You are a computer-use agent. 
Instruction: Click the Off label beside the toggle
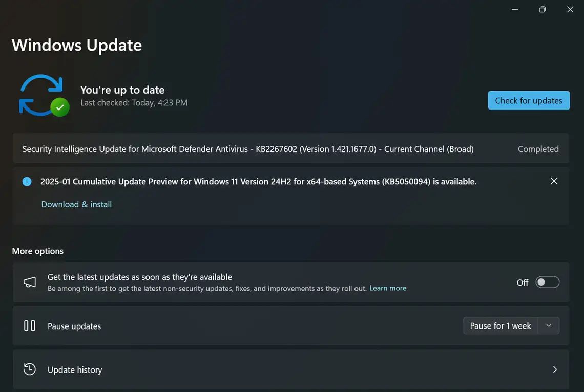(x=522, y=282)
